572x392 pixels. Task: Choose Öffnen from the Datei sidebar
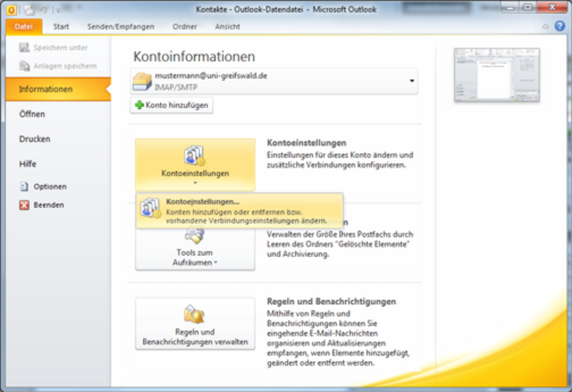click(32, 114)
